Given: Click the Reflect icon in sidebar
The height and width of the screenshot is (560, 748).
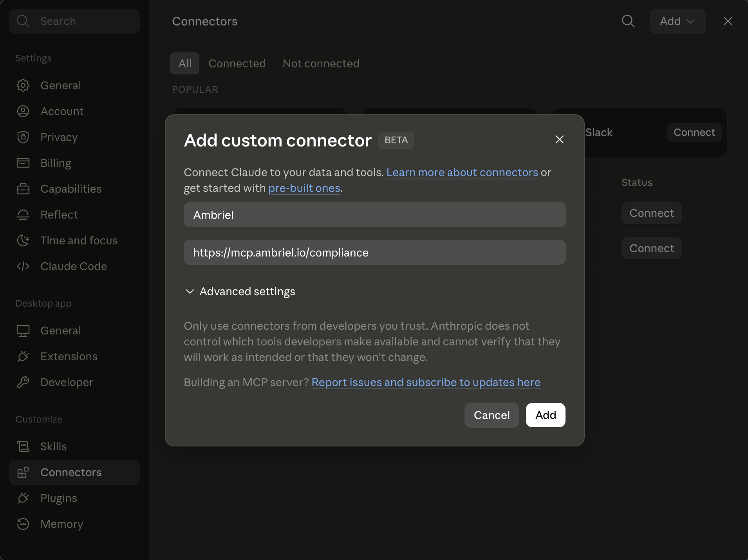Looking at the screenshot, I should tap(23, 215).
